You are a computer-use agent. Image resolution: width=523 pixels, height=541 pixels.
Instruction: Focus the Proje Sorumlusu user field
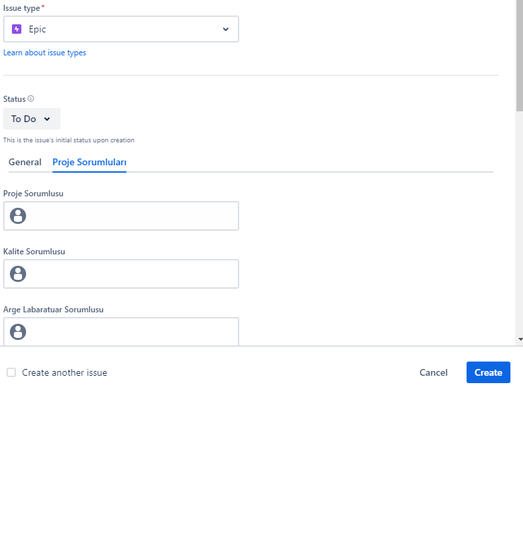point(121,216)
